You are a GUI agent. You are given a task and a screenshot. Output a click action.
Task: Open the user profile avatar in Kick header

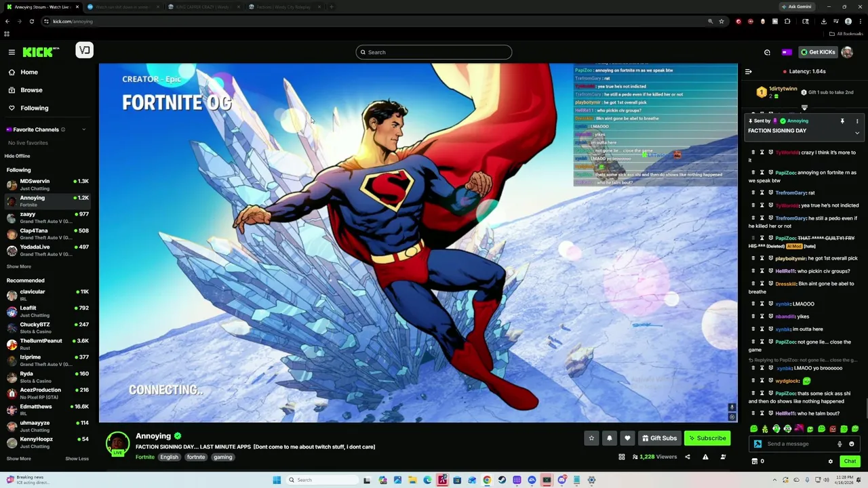(847, 52)
